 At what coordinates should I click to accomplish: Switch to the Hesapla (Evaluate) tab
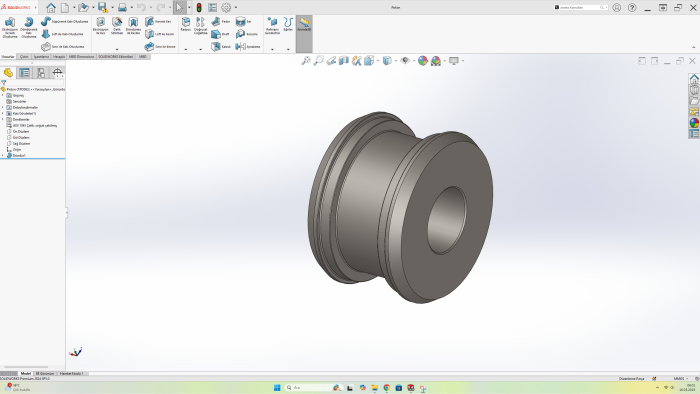pyautogui.click(x=59, y=57)
